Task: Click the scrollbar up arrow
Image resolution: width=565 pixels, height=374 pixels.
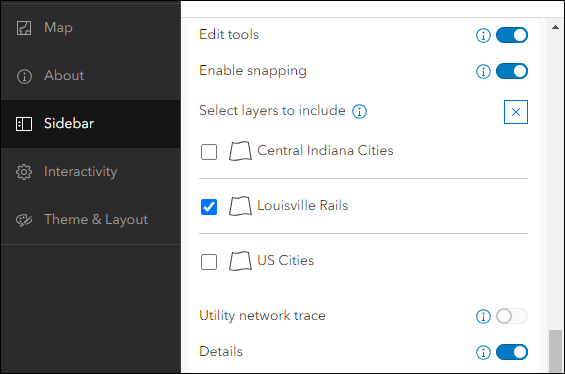Action: 555,27
